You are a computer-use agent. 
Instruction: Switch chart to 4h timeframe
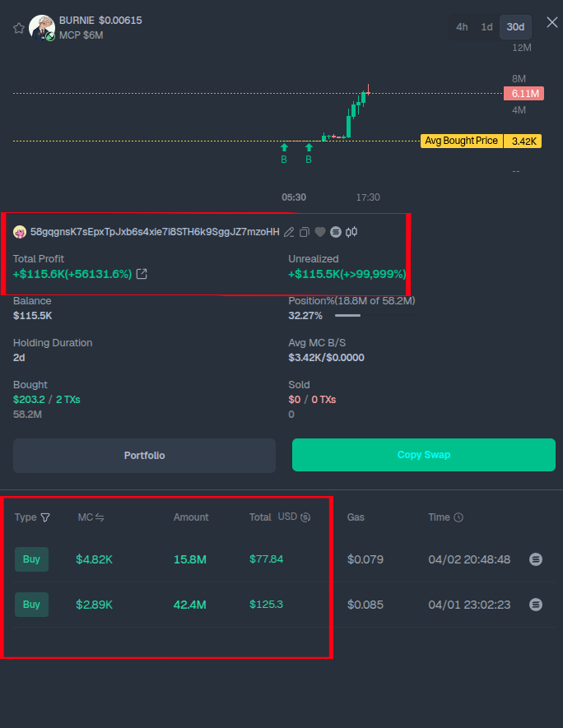tap(462, 27)
